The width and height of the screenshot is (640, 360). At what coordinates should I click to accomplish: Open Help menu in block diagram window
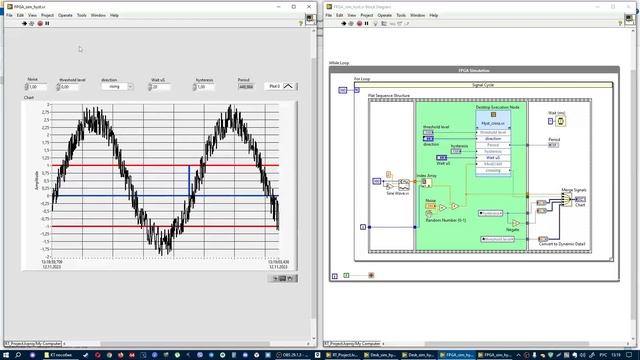click(x=433, y=15)
